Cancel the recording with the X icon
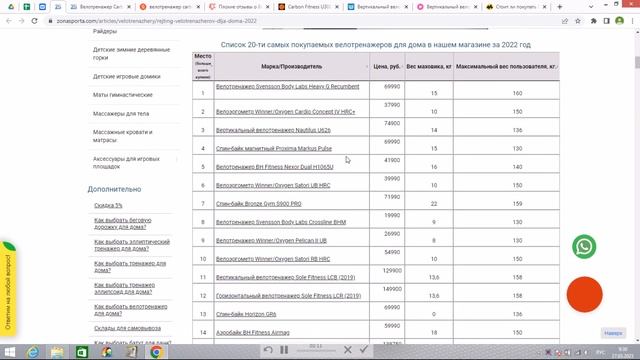This screenshot has height=360, width=640. tap(348, 350)
